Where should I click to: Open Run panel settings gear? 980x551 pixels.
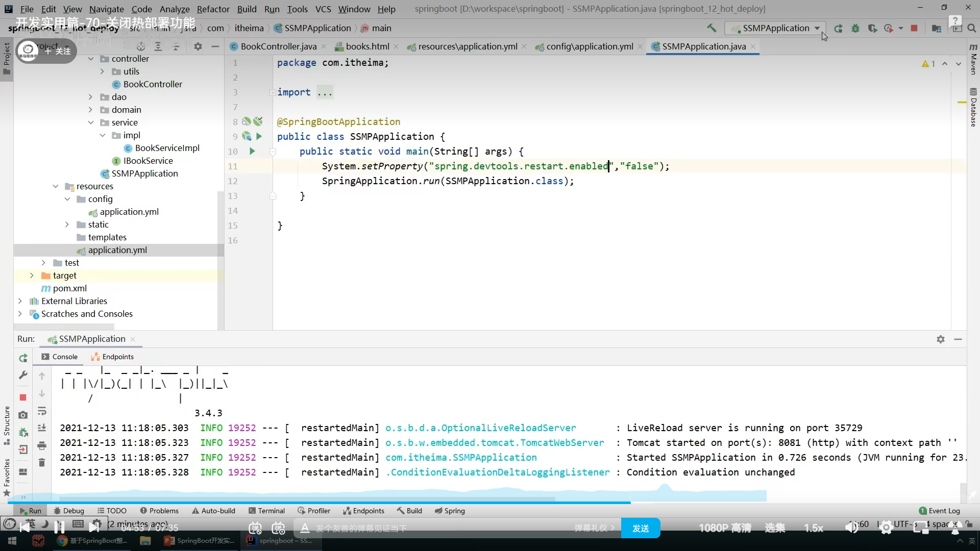[941, 339]
